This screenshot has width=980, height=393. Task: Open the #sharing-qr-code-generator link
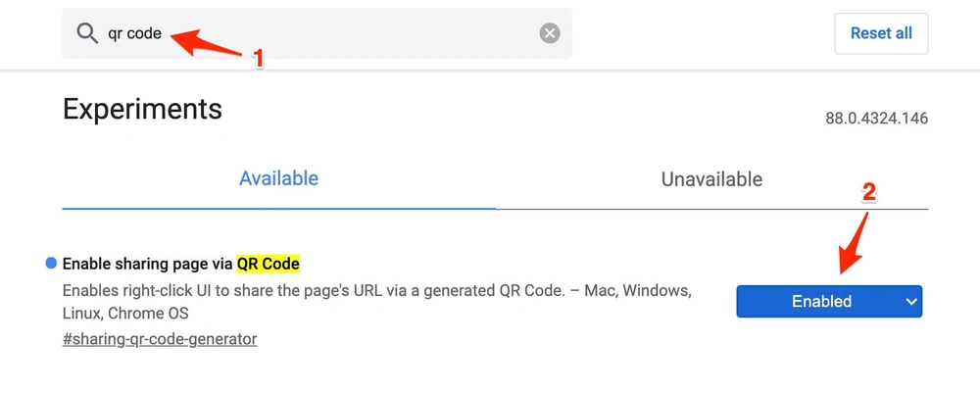click(x=159, y=339)
